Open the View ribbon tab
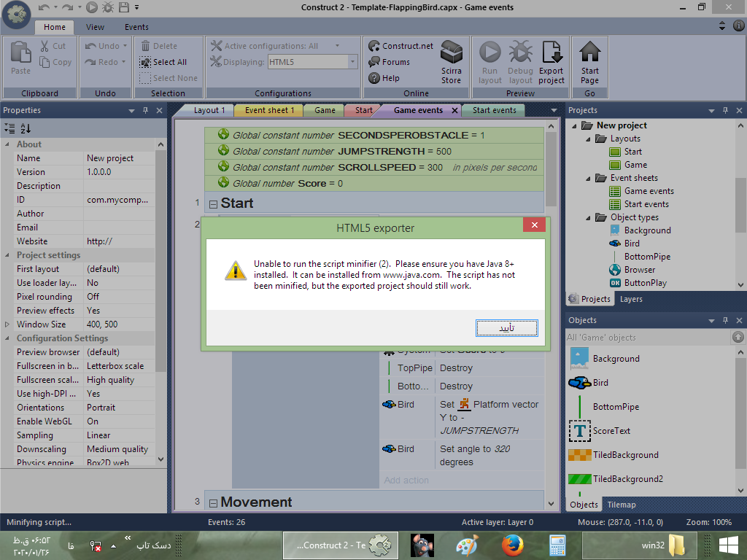 [95, 27]
